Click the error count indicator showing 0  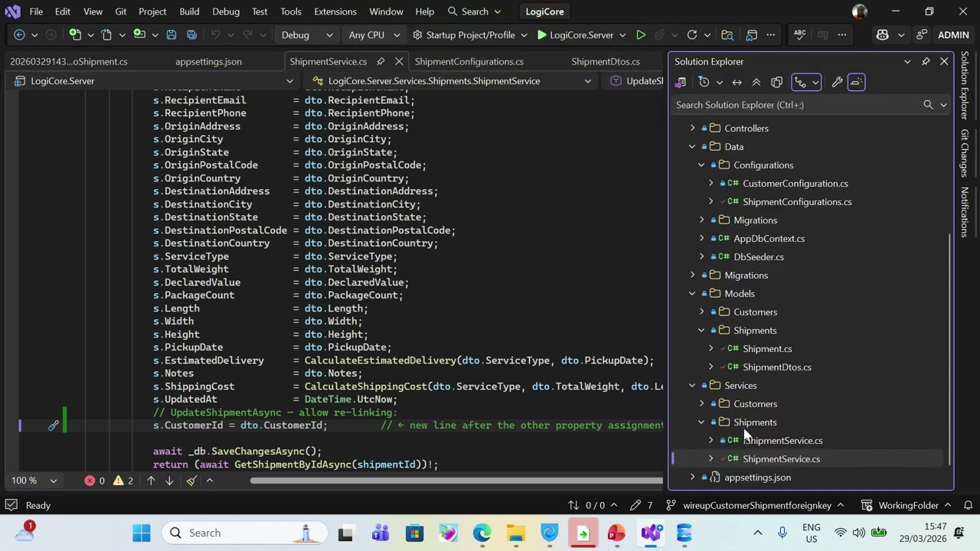94,481
